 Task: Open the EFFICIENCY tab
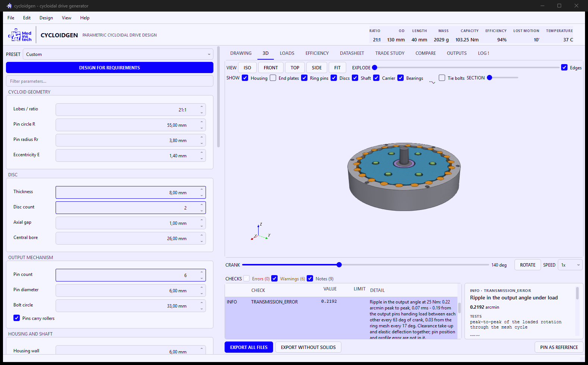tap(317, 53)
